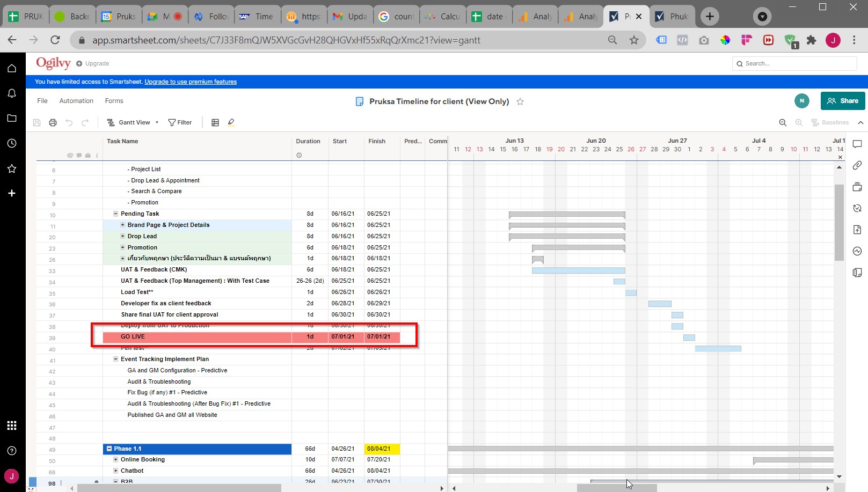Open the Summary panel icon
The width and height of the screenshot is (868, 492).
pos(857,273)
